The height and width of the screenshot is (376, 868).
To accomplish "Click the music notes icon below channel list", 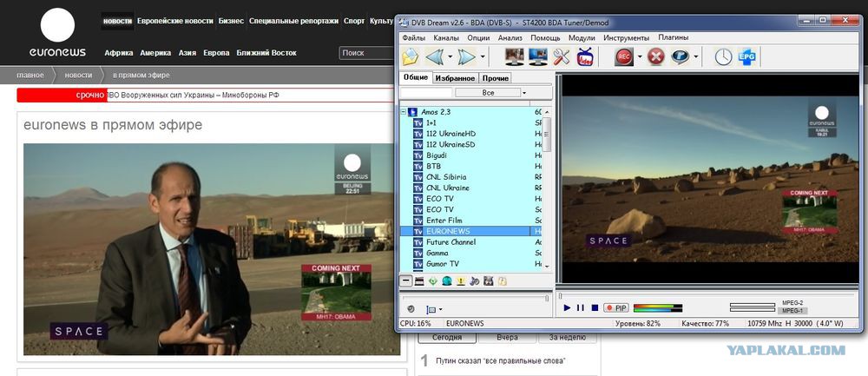I will coord(475,281).
